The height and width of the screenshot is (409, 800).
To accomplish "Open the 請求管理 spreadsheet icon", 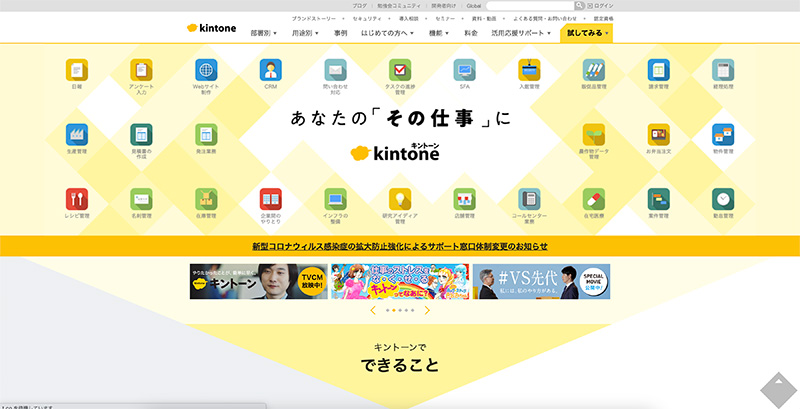I will tap(659, 70).
